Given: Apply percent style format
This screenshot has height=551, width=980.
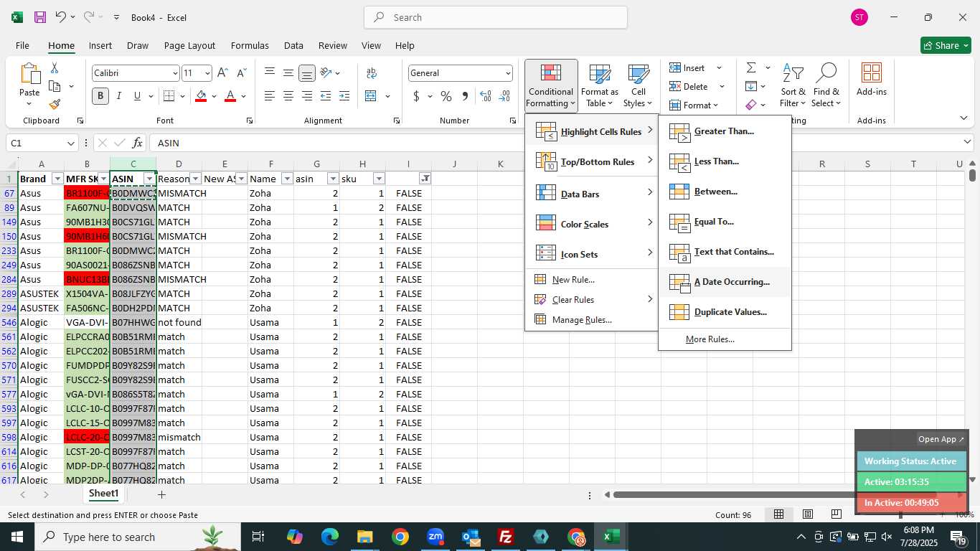Looking at the screenshot, I should [x=446, y=96].
